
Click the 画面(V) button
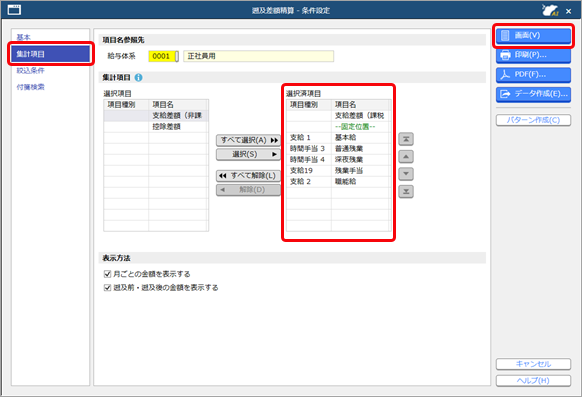pyautogui.click(x=533, y=36)
